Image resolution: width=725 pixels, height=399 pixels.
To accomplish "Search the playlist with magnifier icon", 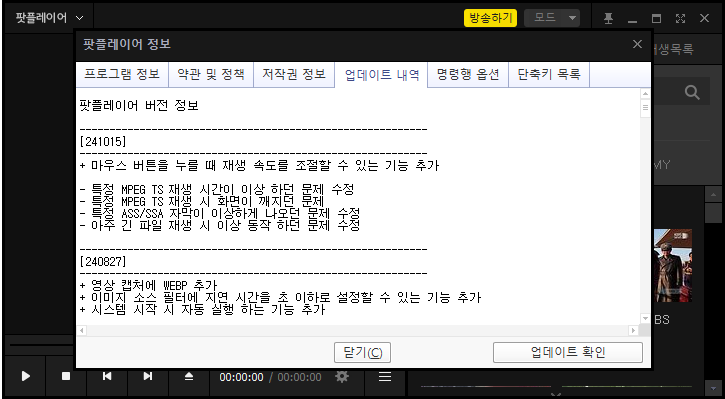I will (692, 92).
